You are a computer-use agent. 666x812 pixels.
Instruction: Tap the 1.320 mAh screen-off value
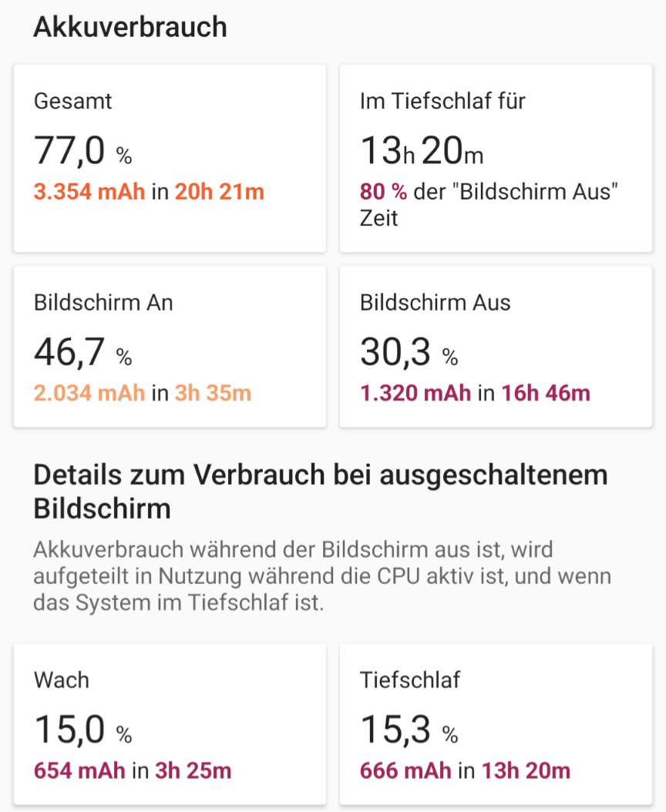pos(415,394)
